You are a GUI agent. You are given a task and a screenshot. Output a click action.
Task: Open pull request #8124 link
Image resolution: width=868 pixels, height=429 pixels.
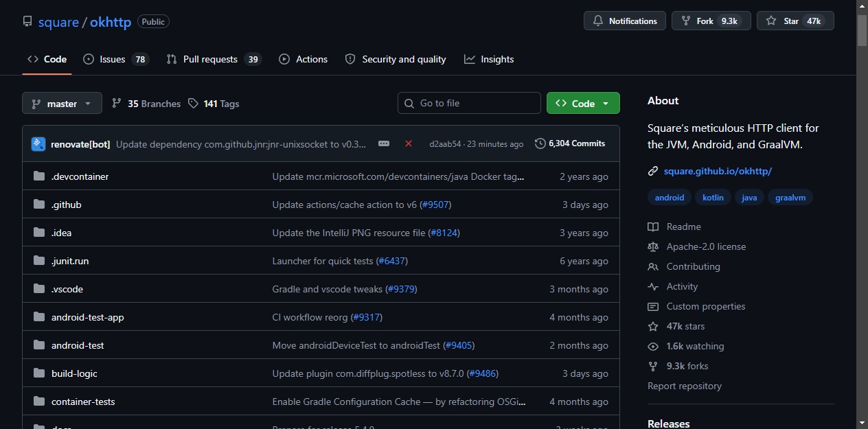click(444, 233)
